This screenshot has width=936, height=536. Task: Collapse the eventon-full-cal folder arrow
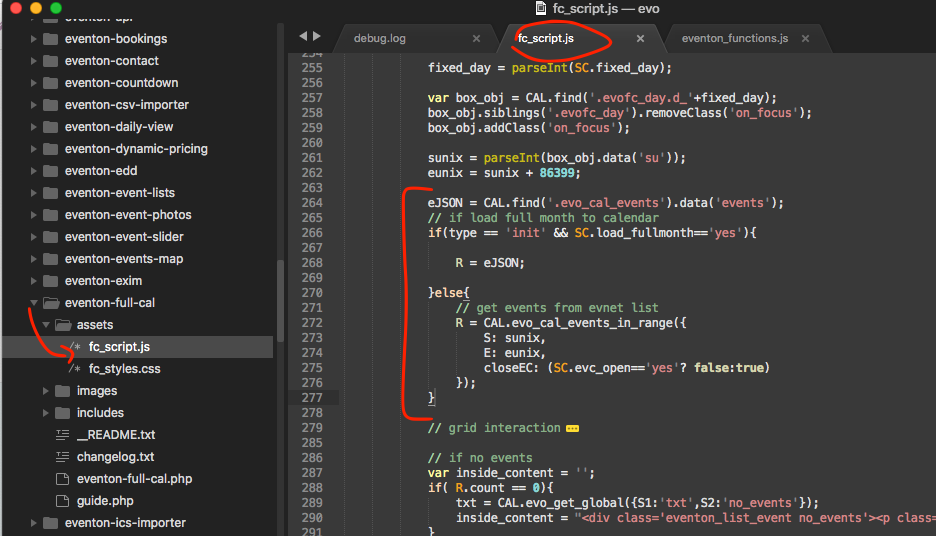pos(34,303)
